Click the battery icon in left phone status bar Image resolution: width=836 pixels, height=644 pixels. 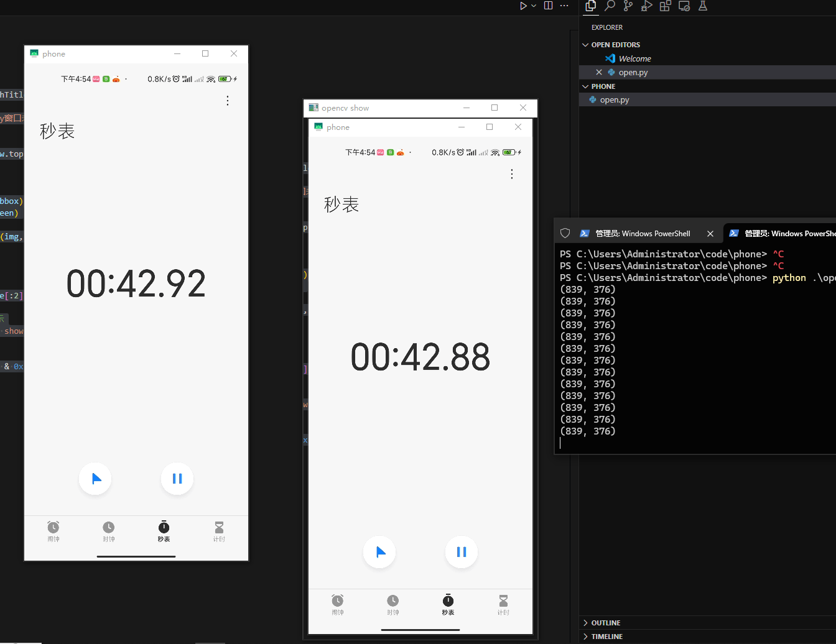pos(225,79)
